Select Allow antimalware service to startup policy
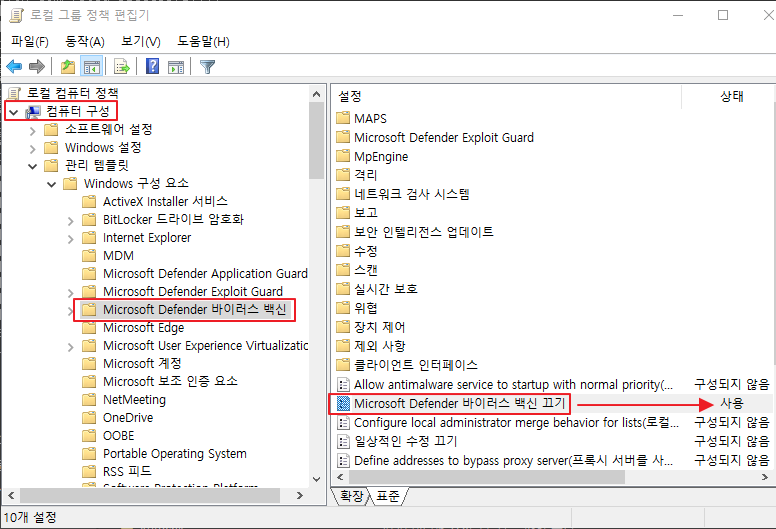Screen dimensions: 776x529 pos(513,385)
